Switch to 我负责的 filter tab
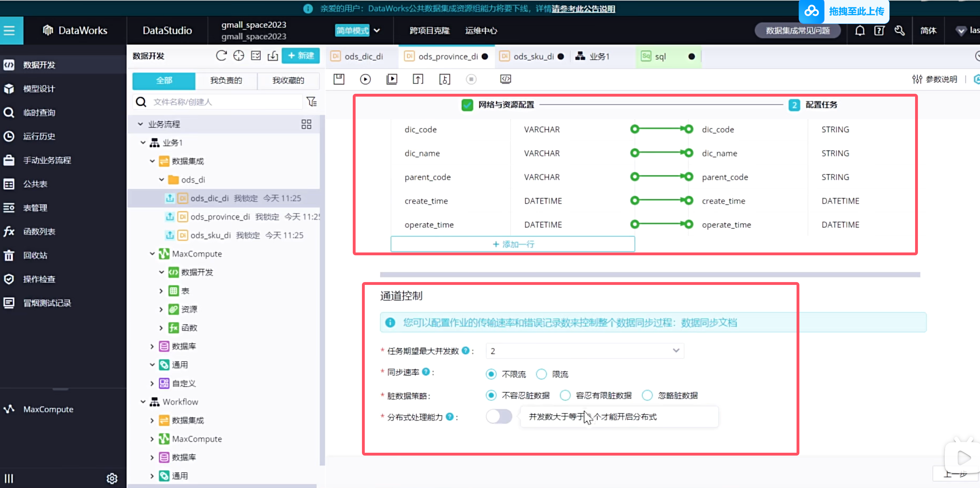 pos(226,80)
